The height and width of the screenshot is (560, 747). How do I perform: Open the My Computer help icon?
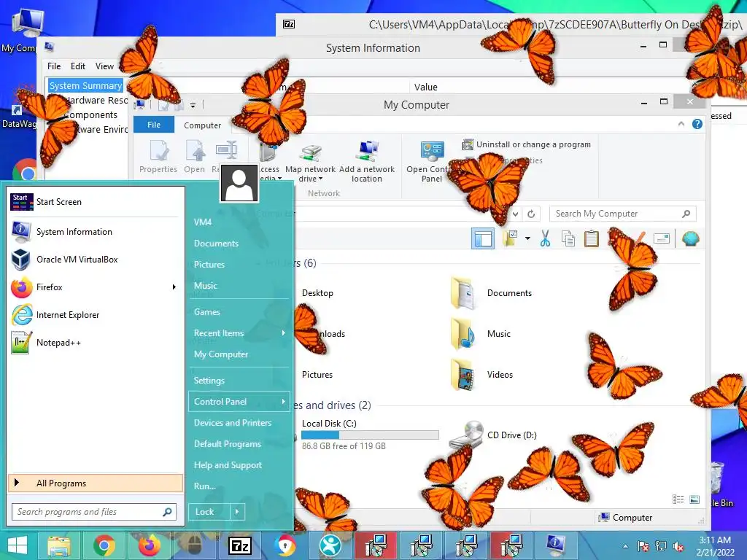[697, 124]
